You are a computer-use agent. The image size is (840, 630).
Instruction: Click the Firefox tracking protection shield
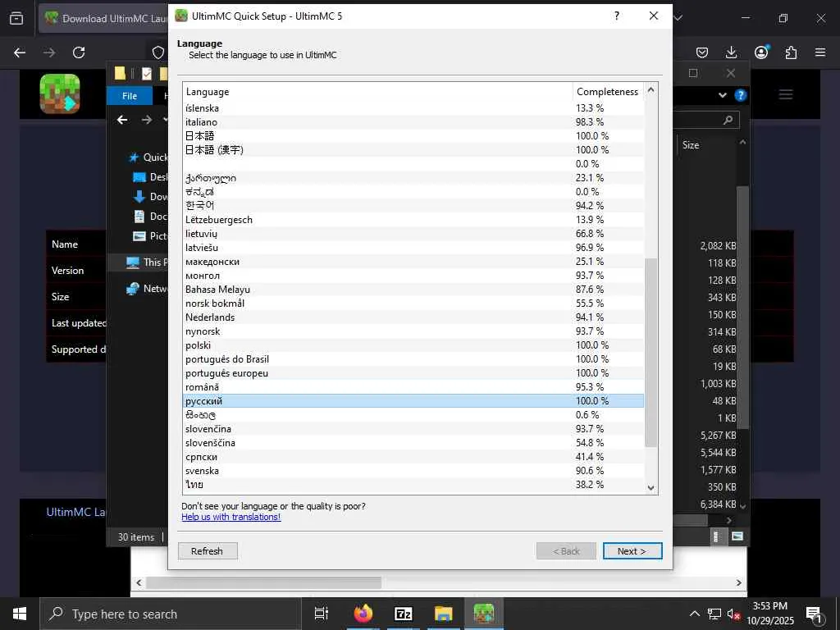coord(158,52)
